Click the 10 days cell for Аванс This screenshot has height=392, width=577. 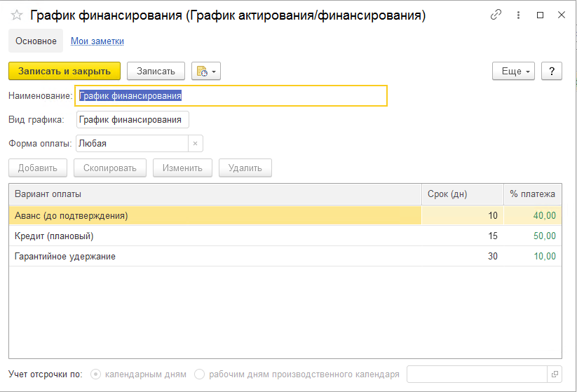point(463,215)
